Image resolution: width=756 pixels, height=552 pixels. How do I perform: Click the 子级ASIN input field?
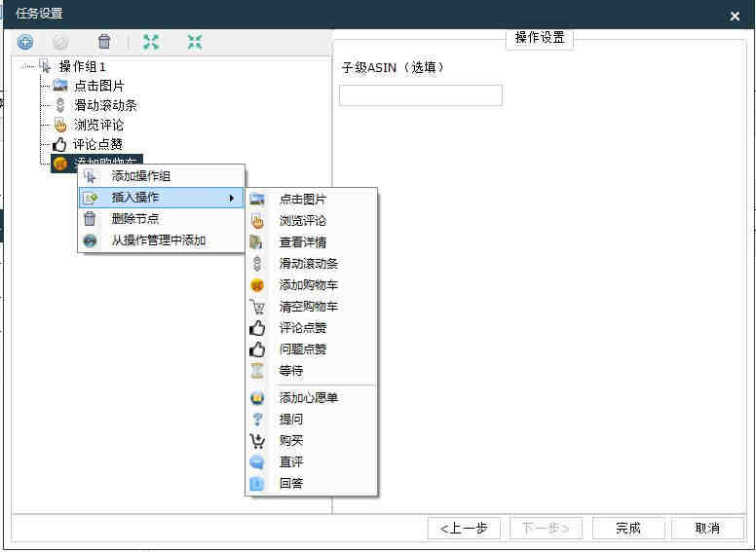[x=421, y=94]
